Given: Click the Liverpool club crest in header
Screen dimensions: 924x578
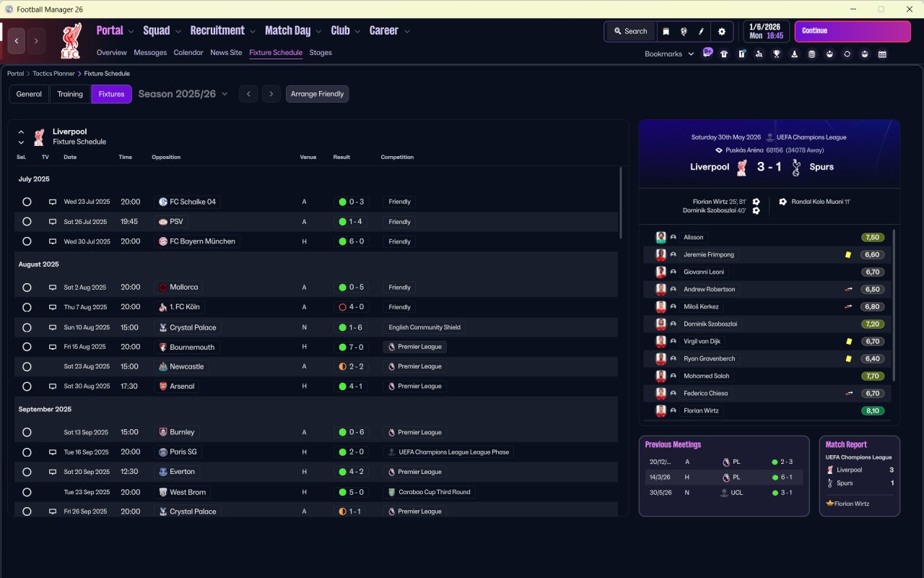Looking at the screenshot, I should [71, 40].
